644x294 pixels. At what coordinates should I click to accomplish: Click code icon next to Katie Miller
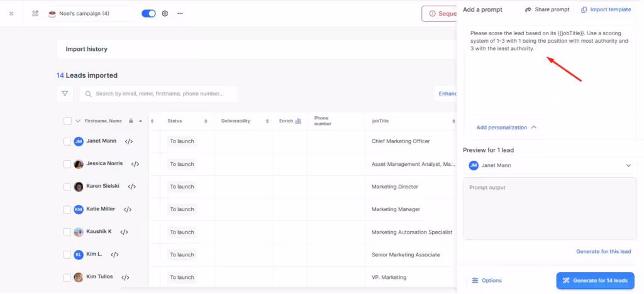click(128, 209)
